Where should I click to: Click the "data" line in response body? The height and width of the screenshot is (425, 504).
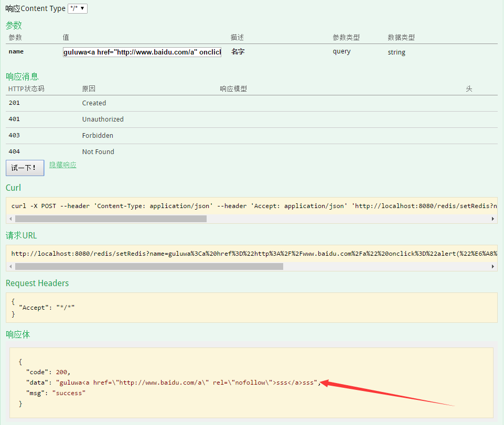[174, 383]
